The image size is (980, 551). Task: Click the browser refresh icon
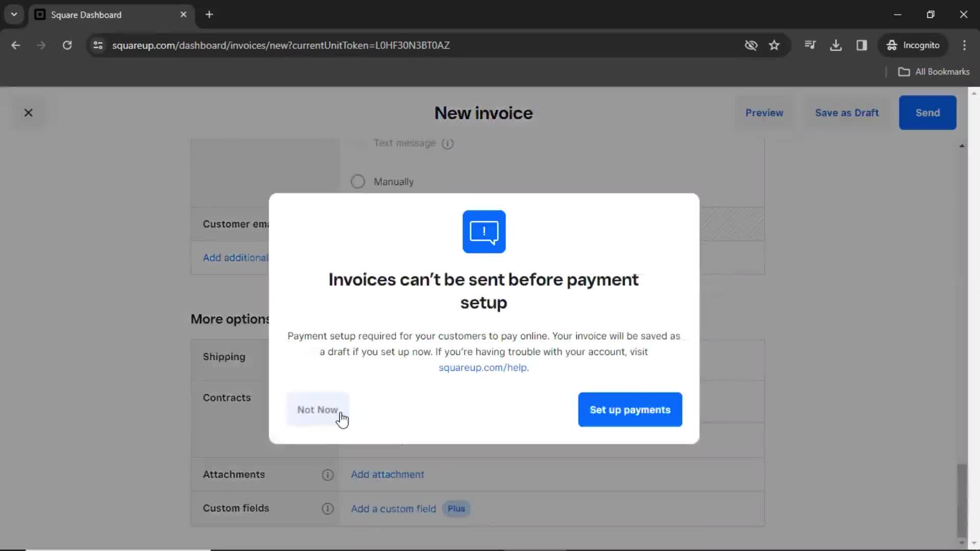(67, 45)
